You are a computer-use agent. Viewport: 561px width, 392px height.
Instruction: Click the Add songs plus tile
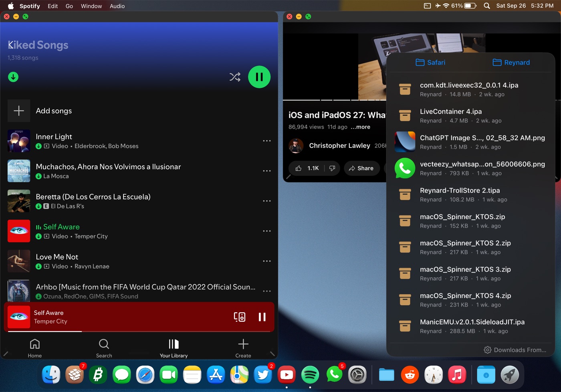click(x=19, y=111)
